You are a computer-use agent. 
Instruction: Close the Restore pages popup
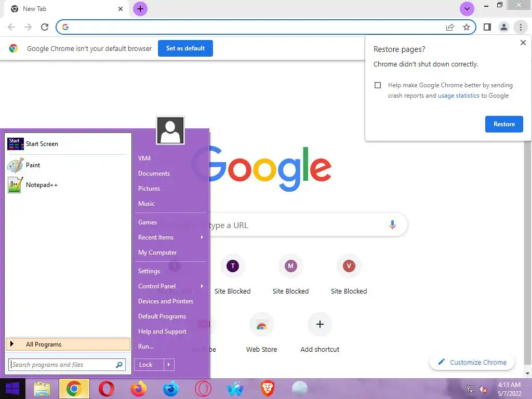pos(523,43)
